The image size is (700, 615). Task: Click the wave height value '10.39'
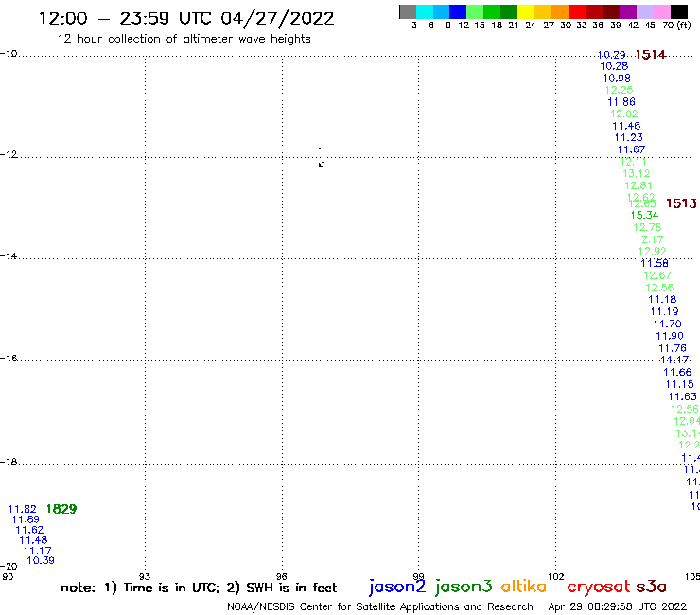pyautogui.click(x=40, y=560)
